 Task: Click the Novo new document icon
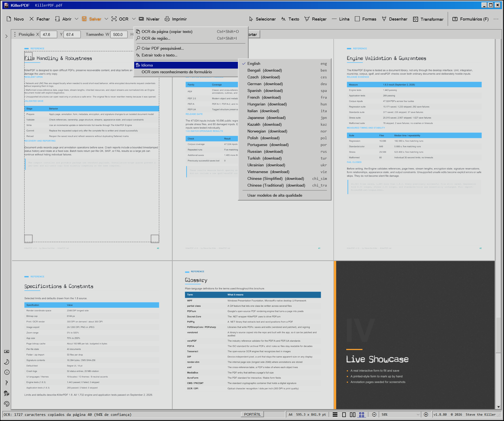coord(9,19)
